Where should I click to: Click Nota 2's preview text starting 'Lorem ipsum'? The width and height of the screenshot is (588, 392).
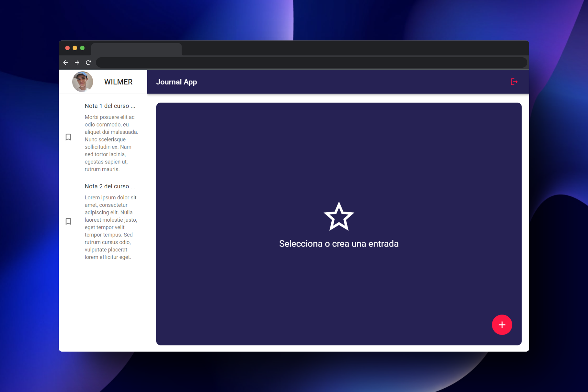pyautogui.click(x=111, y=227)
